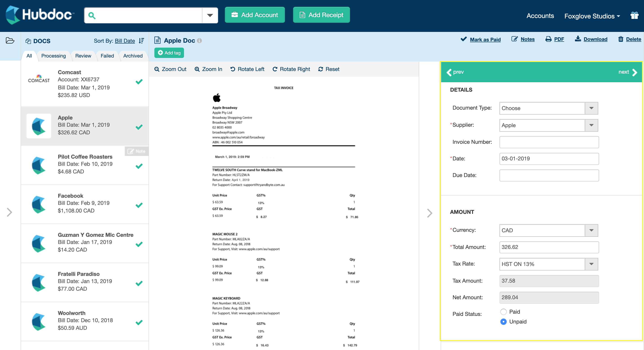Click the Facebook row checkmark

(139, 205)
